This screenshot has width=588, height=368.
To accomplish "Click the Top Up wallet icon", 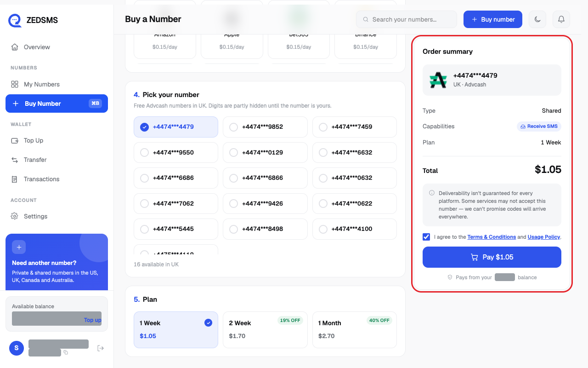I will (15, 140).
